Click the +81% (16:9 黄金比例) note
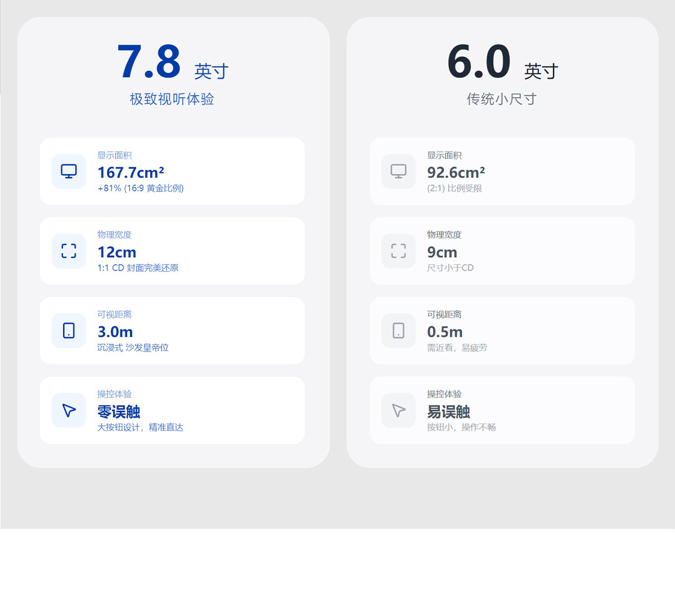Image resolution: width=675 pixels, height=616 pixels. click(x=141, y=188)
